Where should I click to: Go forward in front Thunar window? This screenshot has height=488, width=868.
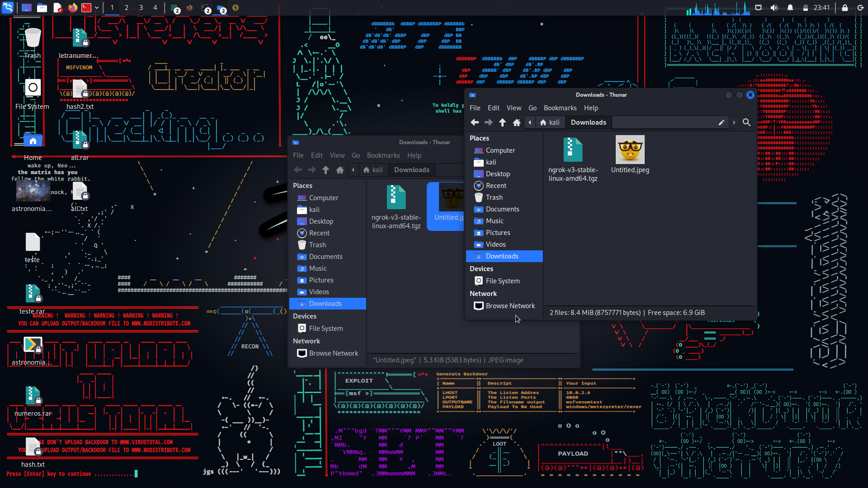[x=488, y=122]
